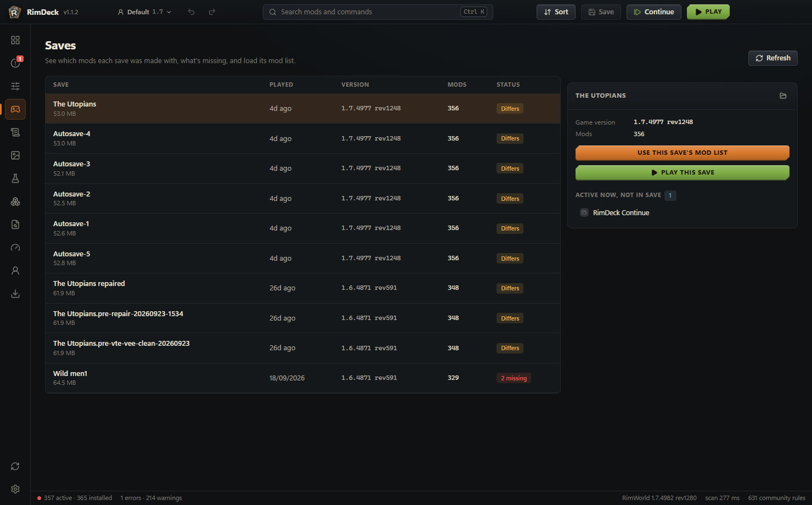This screenshot has width=812, height=505.
Task: Select The Utopians repaired save
Action: tap(303, 288)
